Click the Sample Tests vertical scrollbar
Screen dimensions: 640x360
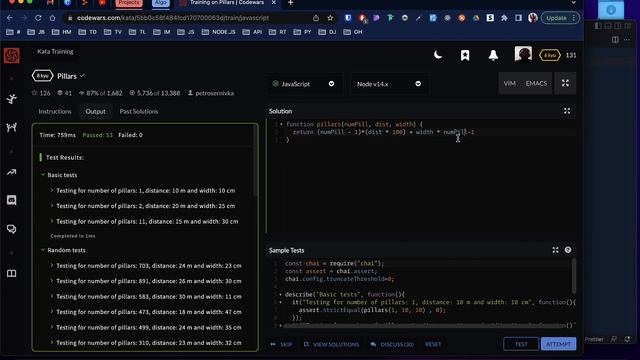574,276
